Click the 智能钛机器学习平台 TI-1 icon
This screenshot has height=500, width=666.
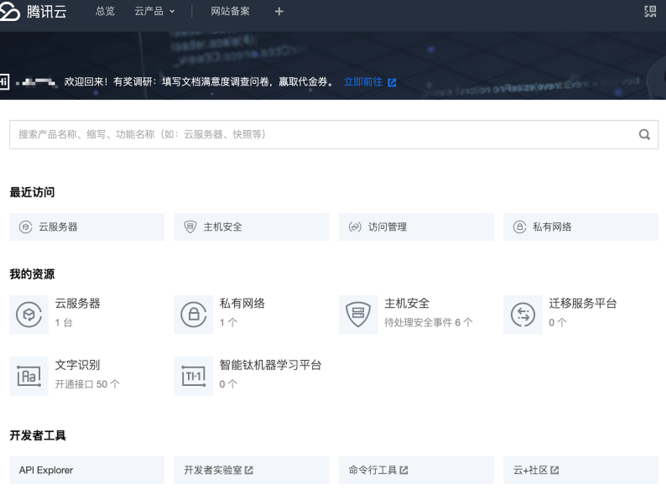click(194, 376)
